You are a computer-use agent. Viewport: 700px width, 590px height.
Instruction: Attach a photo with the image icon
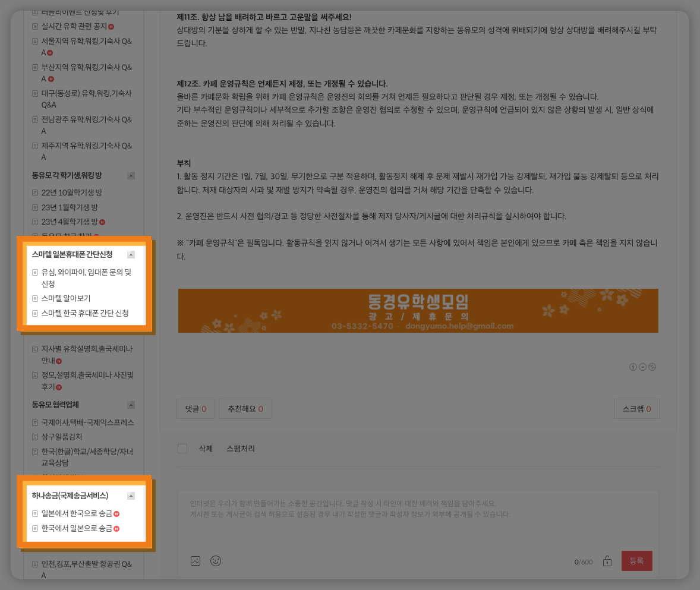click(196, 561)
